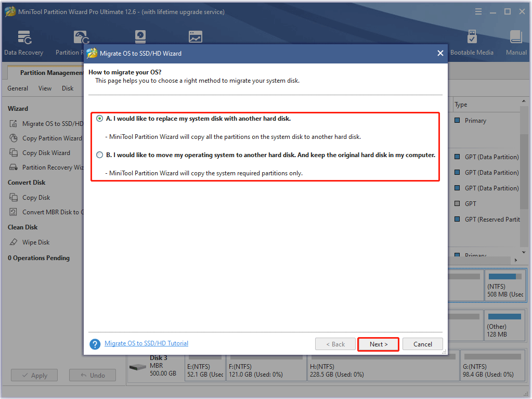Click the Apply button in main window

tap(34, 375)
